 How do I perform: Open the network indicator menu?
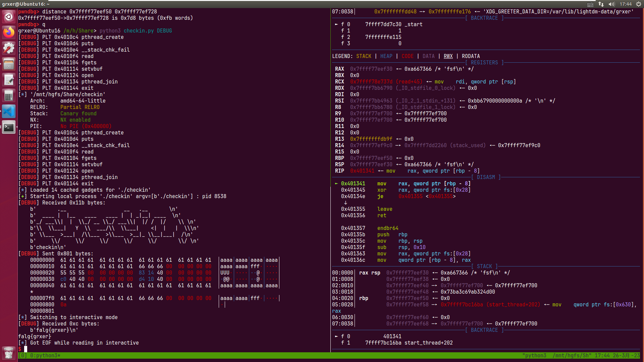pos(601,4)
